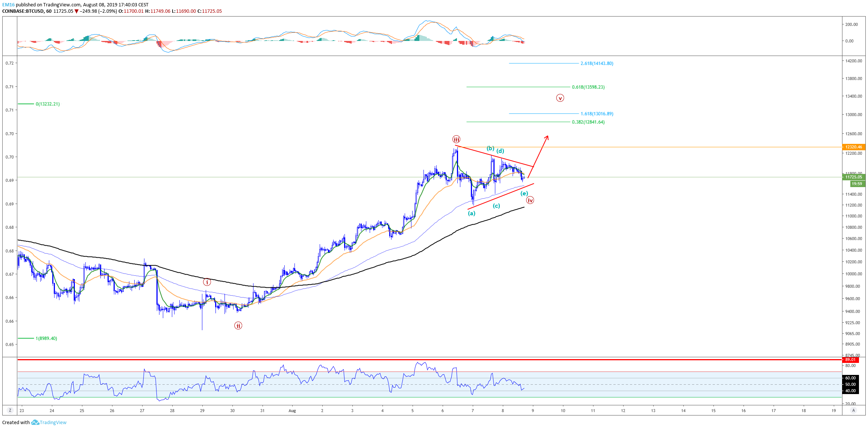Viewport: 868px width, 429px height.
Task: Click the Z timezone button on the time axis
Action: (10, 410)
